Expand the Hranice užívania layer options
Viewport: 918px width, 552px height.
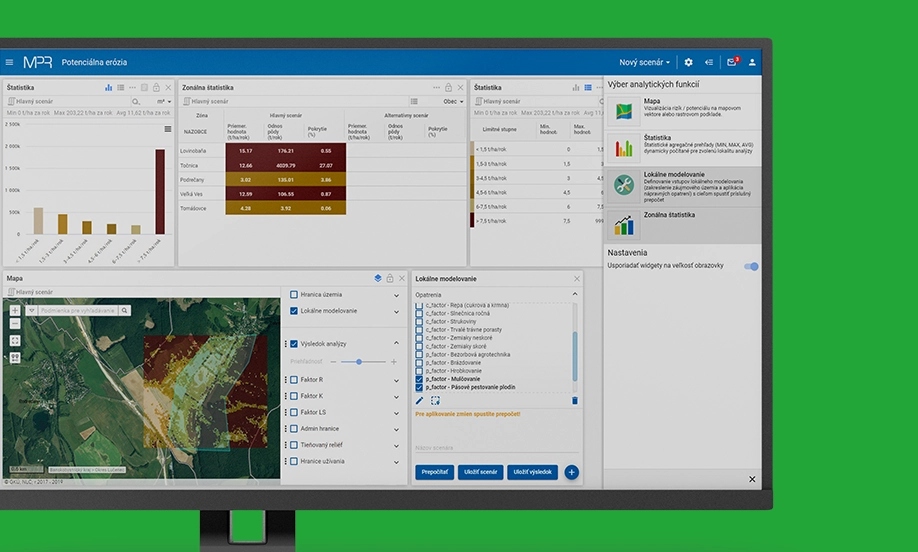pos(396,462)
